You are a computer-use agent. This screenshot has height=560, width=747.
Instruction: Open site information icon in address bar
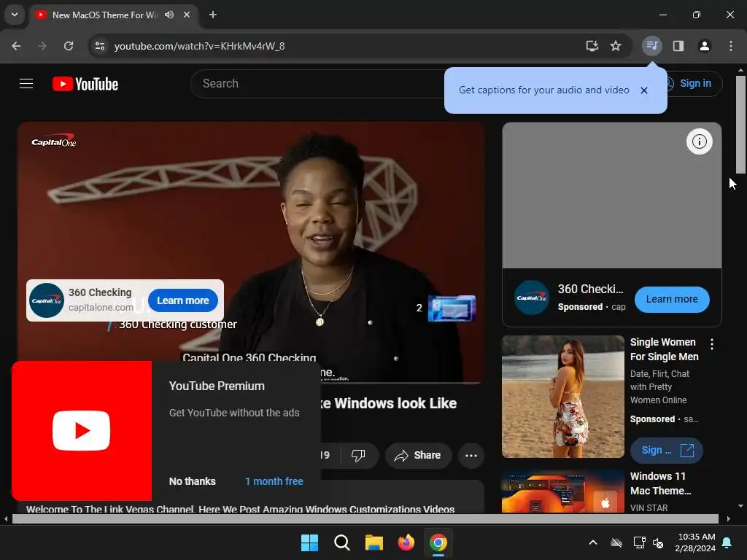[x=100, y=46]
